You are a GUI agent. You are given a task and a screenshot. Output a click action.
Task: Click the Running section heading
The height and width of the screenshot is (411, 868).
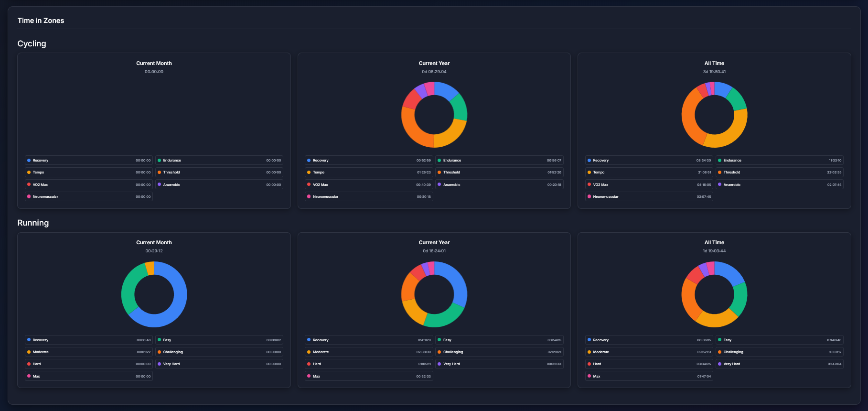(33, 223)
